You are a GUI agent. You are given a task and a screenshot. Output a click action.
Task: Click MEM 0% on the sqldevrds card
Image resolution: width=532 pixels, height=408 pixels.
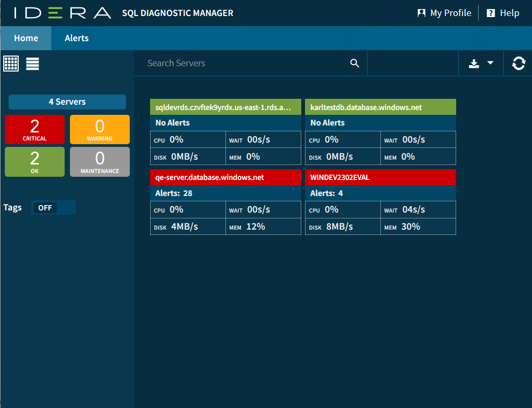pyautogui.click(x=263, y=156)
